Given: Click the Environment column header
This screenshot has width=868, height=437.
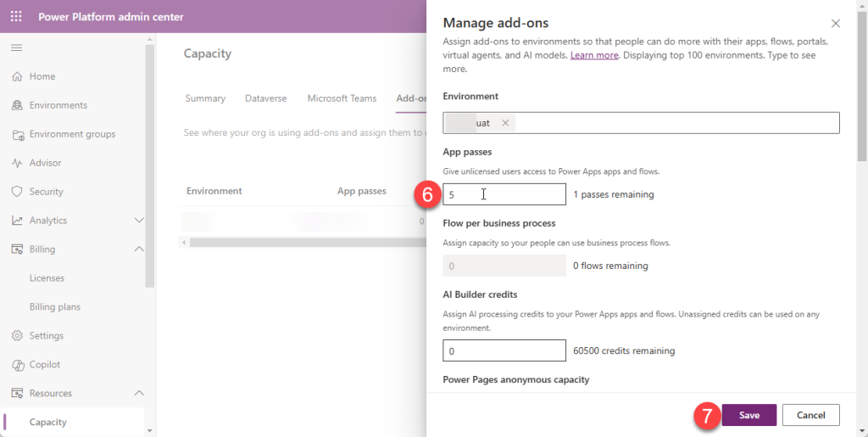Looking at the screenshot, I should tap(214, 191).
